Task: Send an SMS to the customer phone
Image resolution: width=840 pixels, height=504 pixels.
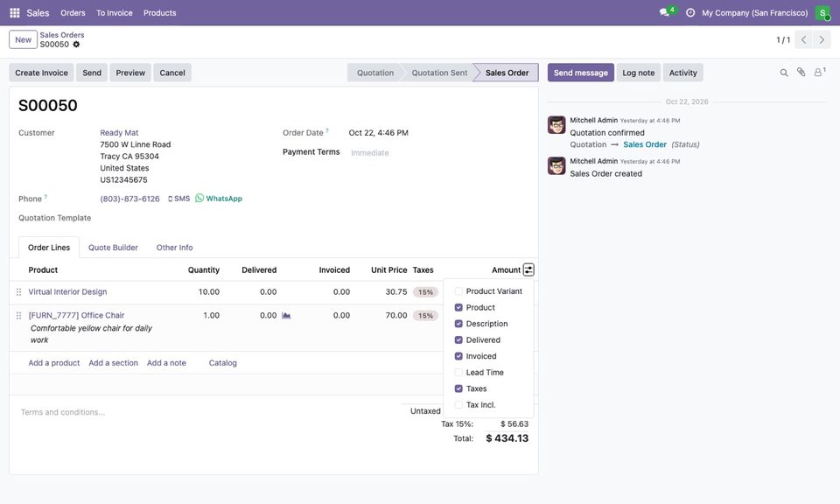Action: coord(178,199)
